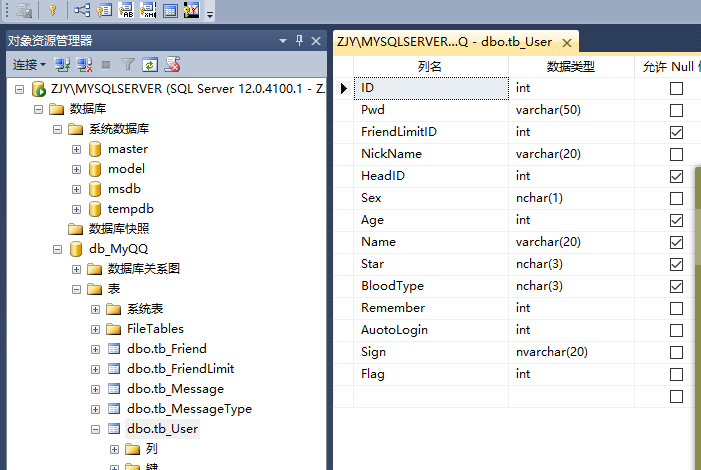Open Manage Spatial Indexes icon
The height and width of the screenshot is (470, 701).
[191, 10]
